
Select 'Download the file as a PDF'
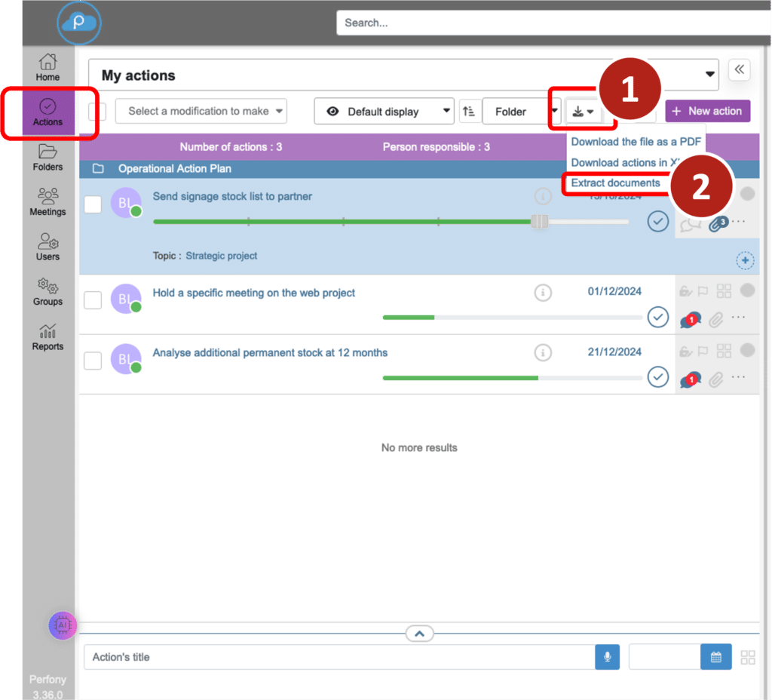636,142
